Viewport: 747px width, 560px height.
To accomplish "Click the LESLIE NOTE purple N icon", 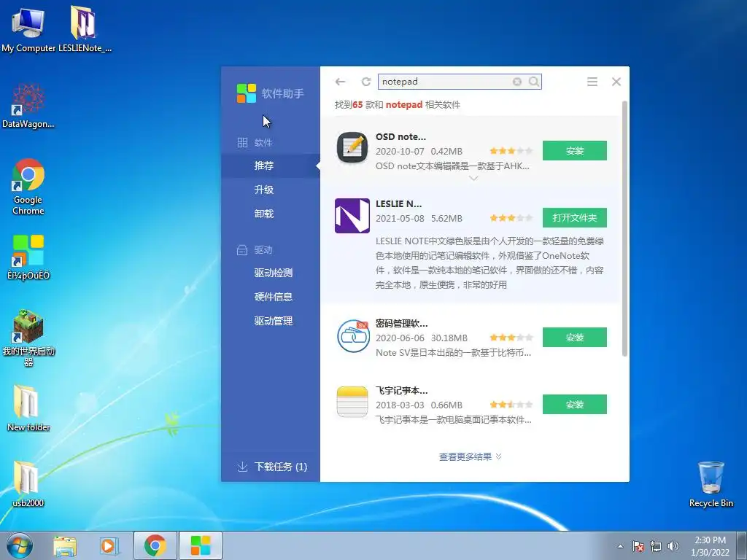I will click(352, 216).
